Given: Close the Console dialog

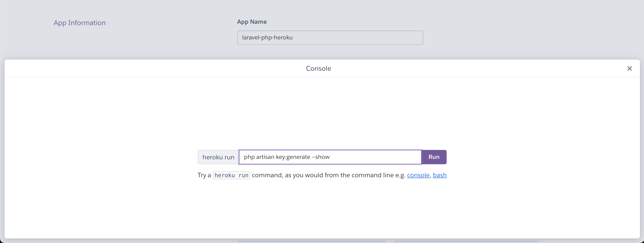Looking at the screenshot, I should click(x=629, y=68).
